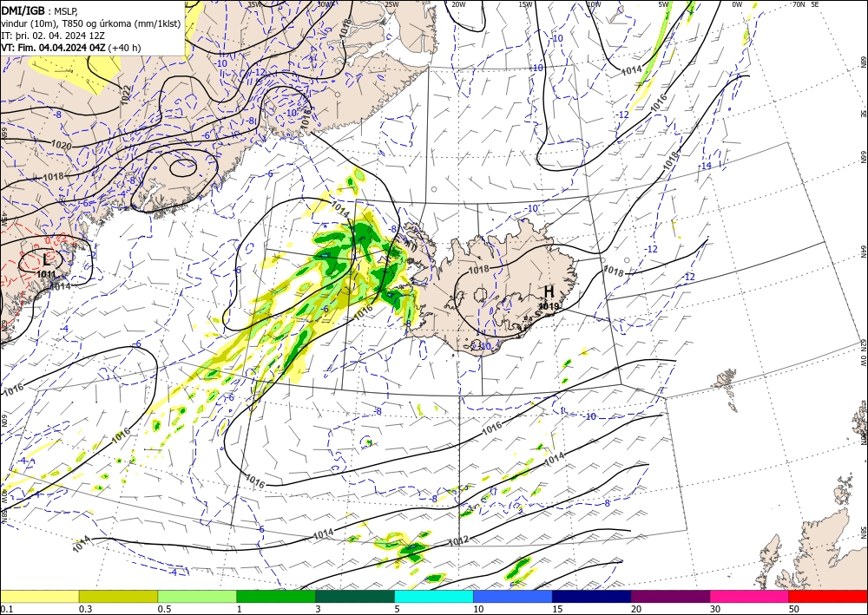The width and height of the screenshot is (868, 615).
Task: Choose the purple 20–30 mm legend swatch
Action: [670, 596]
